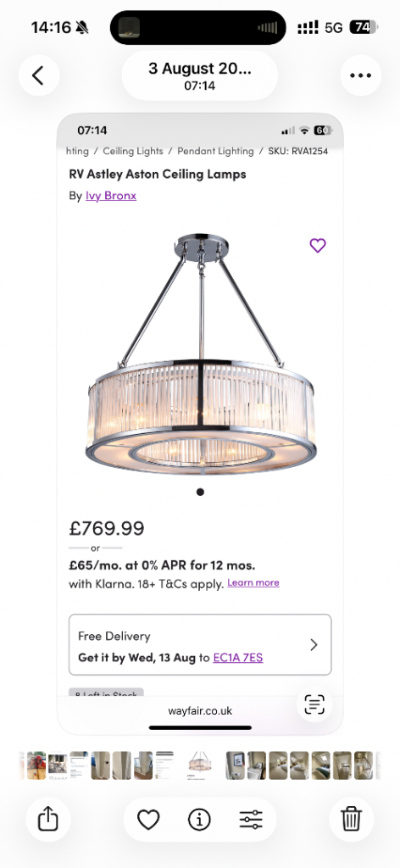This screenshot has width=400, height=868.
Task: Select the red flowers thumbnail in filmstrip
Action: [x=36, y=765]
